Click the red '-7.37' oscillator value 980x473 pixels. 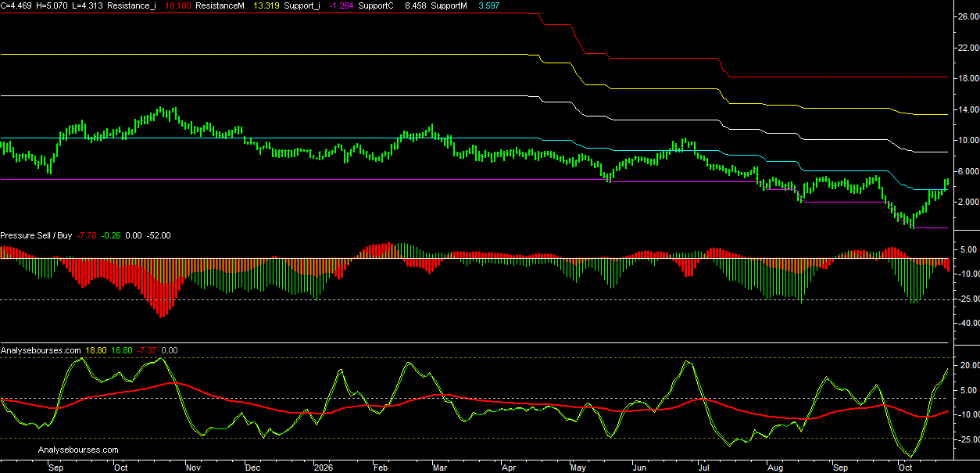pyautogui.click(x=148, y=351)
